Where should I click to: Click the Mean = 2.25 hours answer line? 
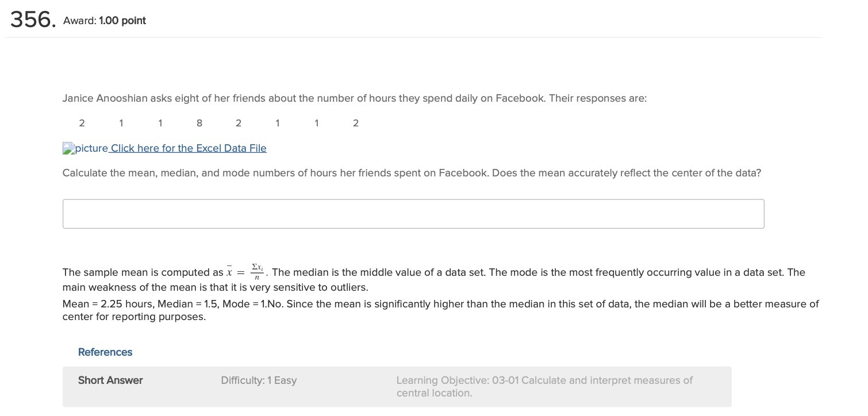(x=440, y=304)
